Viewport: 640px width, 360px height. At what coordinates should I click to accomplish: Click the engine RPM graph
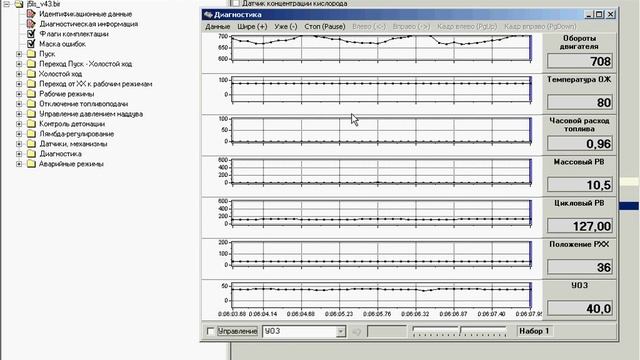coord(381,48)
